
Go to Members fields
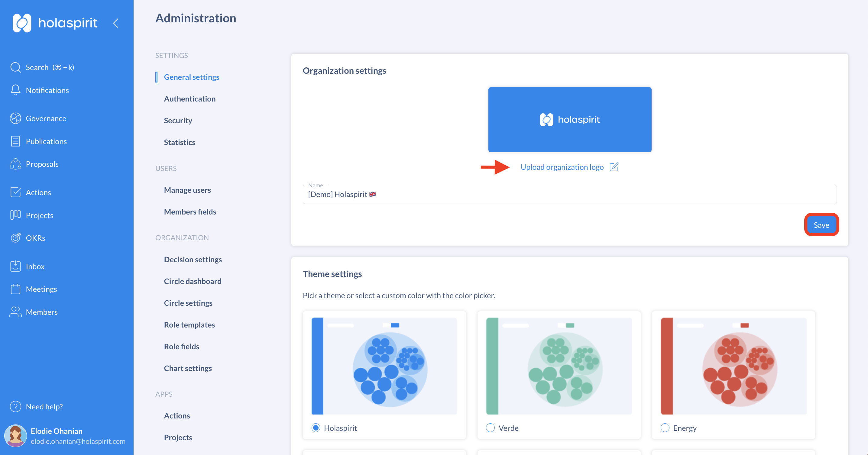190,211
